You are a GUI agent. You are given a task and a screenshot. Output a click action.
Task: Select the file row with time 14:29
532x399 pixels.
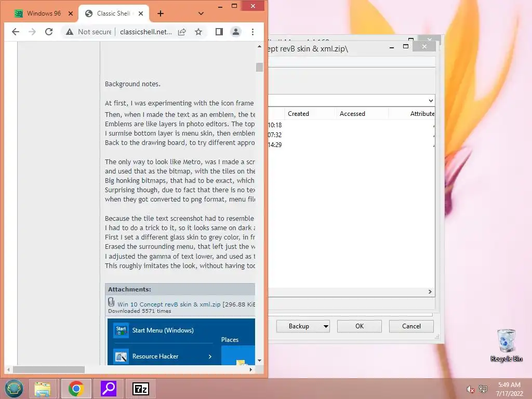pos(351,144)
